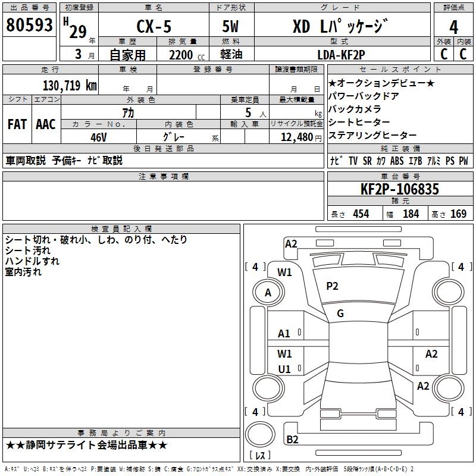Screen dimensions: 476x476
Task: Click the inspector note シート汚れ
Action: pyautogui.click(x=27, y=250)
